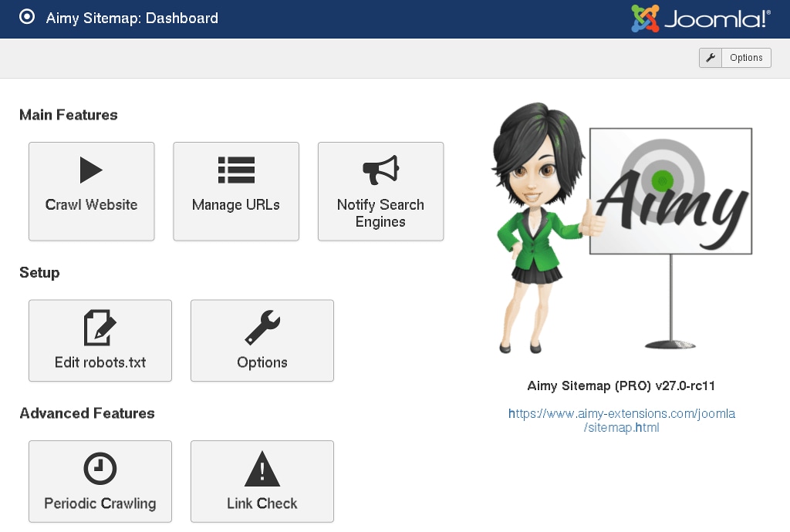This screenshot has width=790, height=532.
Task: Click the wrench icon in Setup Options tile
Action: coord(262,328)
